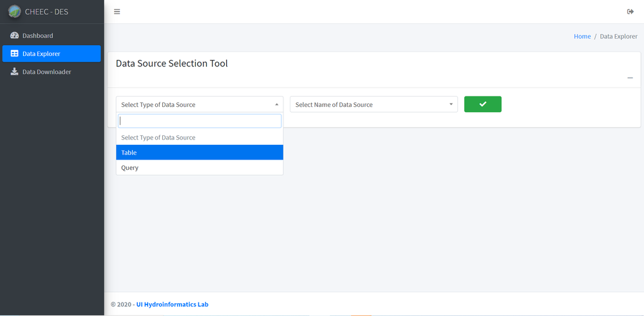Go to Data Downloader menu label
Image resolution: width=644 pixels, height=316 pixels.
point(46,71)
